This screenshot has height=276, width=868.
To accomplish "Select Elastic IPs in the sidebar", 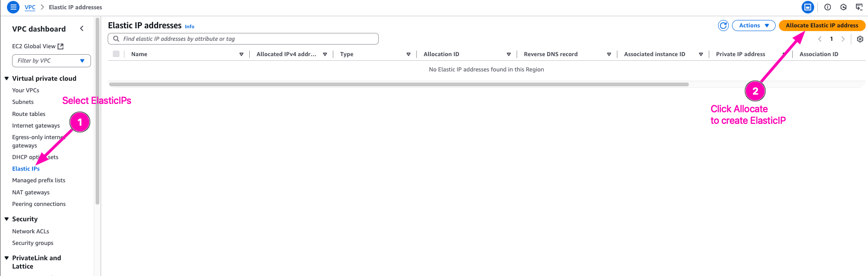I will [26, 169].
